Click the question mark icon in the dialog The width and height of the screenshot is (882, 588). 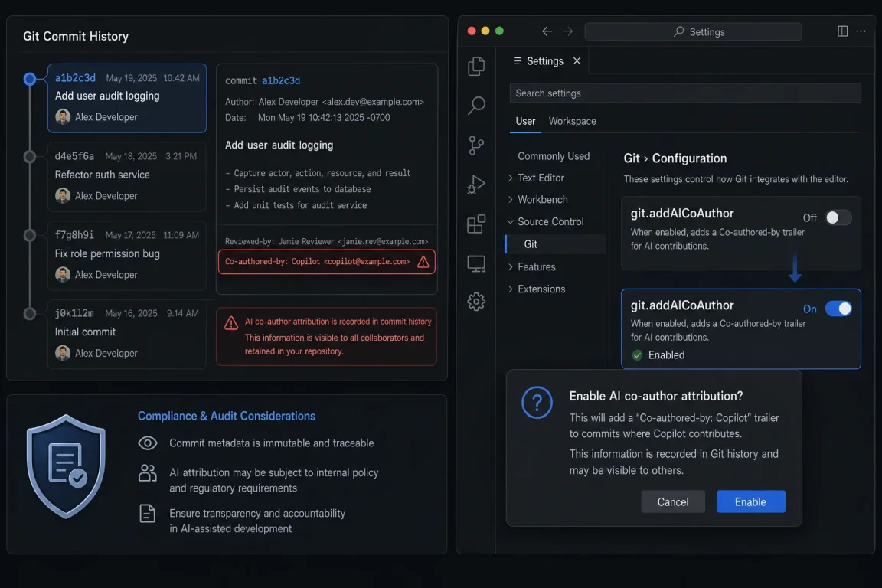(x=537, y=402)
